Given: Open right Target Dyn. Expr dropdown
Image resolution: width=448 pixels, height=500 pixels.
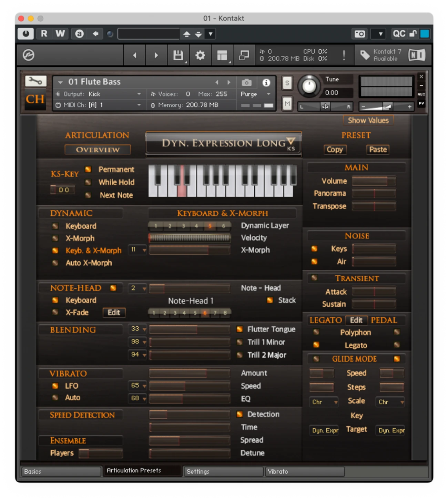Looking at the screenshot, I should tap(390, 430).
